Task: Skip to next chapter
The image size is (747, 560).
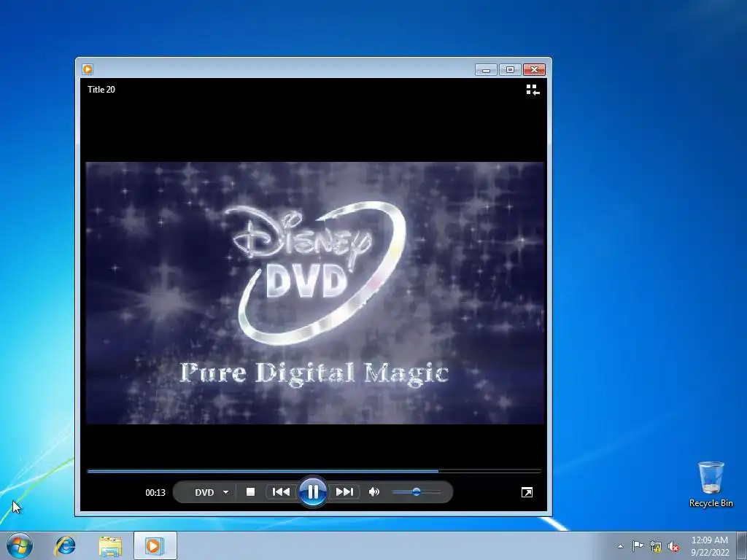Action: click(344, 492)
